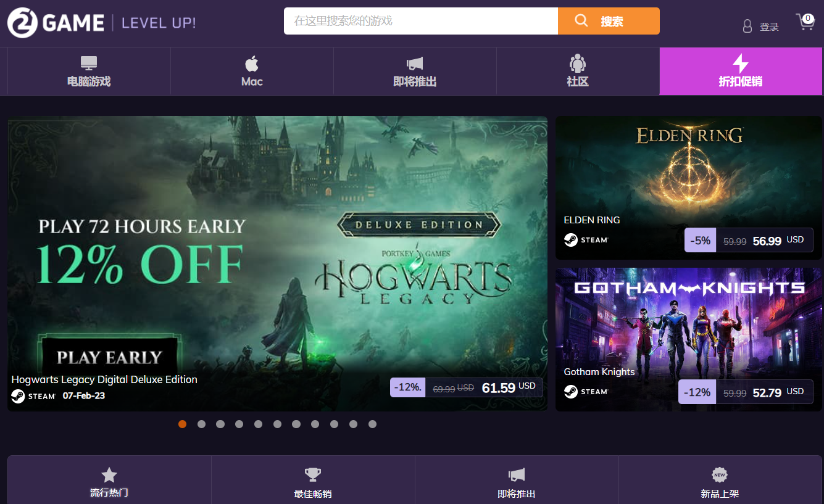Open the 电脑游戏 navigation tab
Screen dimensions: 824x504
pos(89,71)
